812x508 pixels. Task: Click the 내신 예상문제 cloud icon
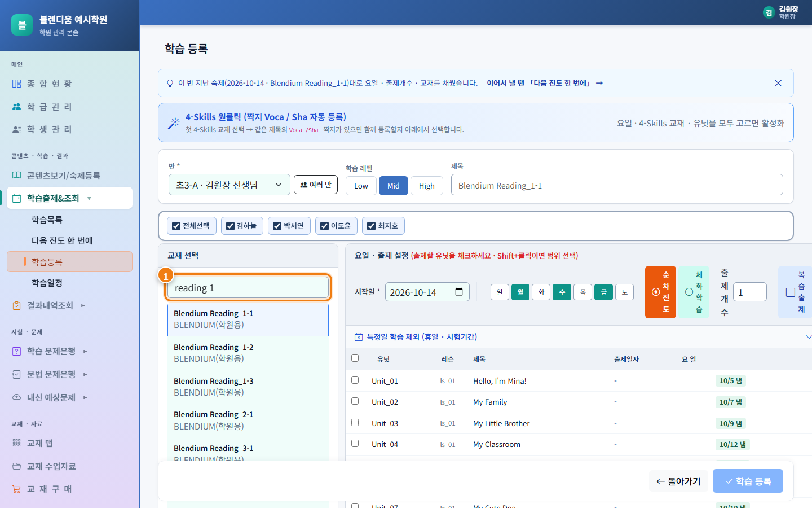click(x=17, y=397)
